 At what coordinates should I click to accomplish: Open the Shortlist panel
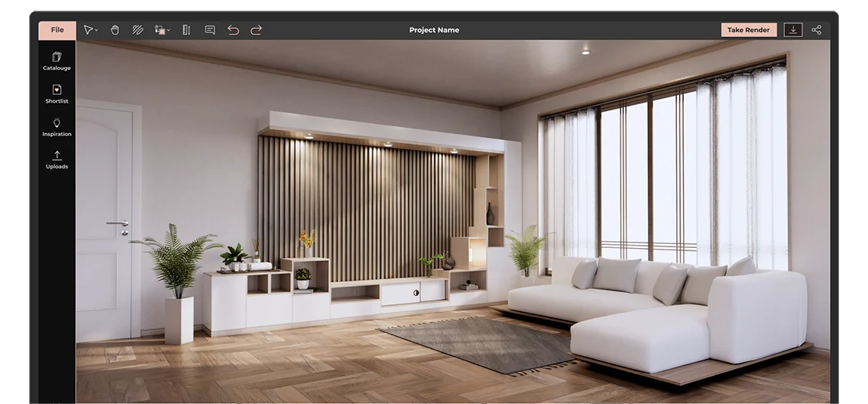pos(57,94)
